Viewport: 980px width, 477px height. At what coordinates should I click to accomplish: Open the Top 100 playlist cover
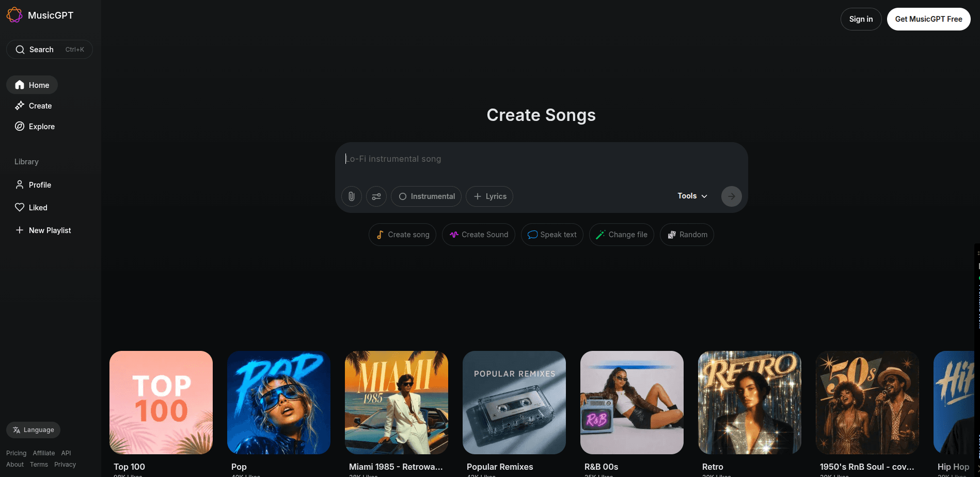161,403
